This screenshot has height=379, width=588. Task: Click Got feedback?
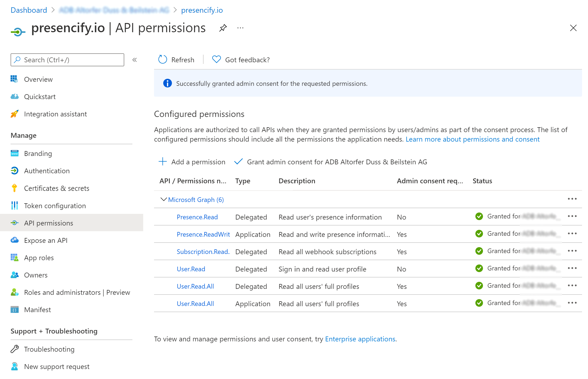tap(241, 60)
